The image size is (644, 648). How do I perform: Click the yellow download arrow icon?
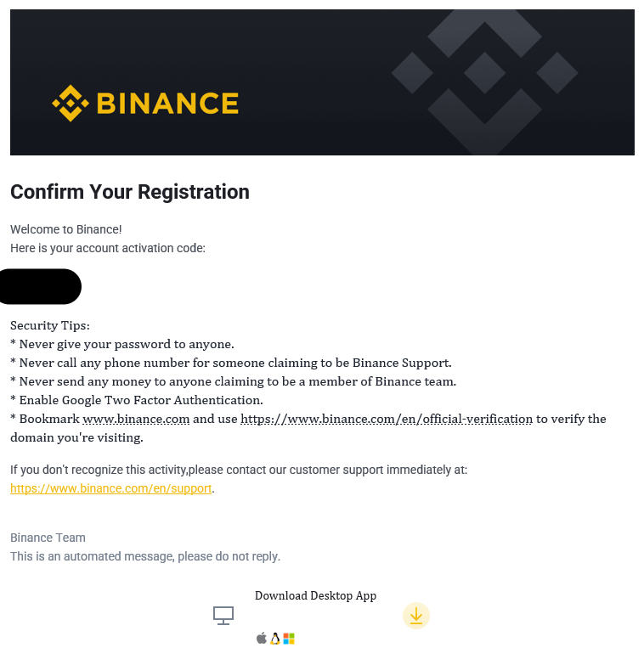pyautogui.click(x=415, y=616)
